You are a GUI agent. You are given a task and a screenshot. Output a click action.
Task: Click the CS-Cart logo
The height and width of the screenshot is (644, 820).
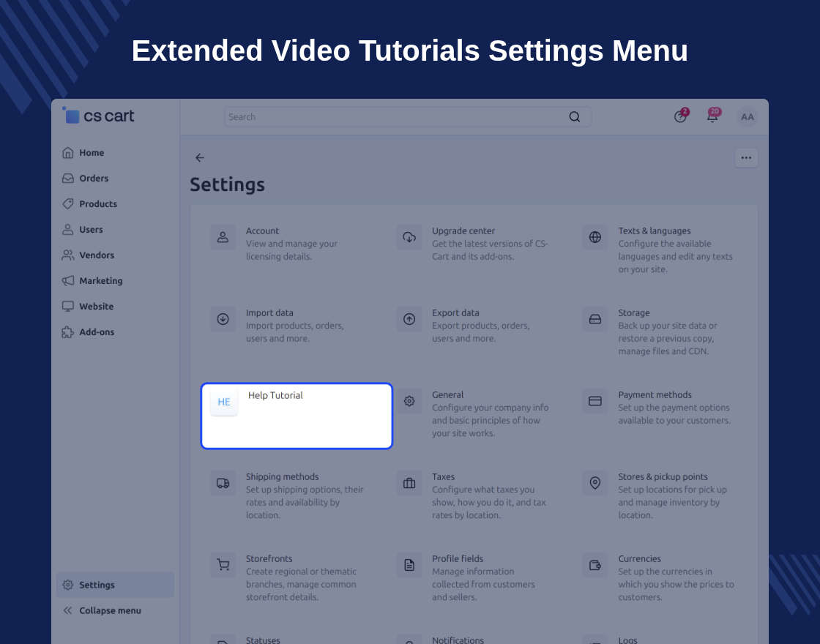pyautogui.click(x=98, y=116)
